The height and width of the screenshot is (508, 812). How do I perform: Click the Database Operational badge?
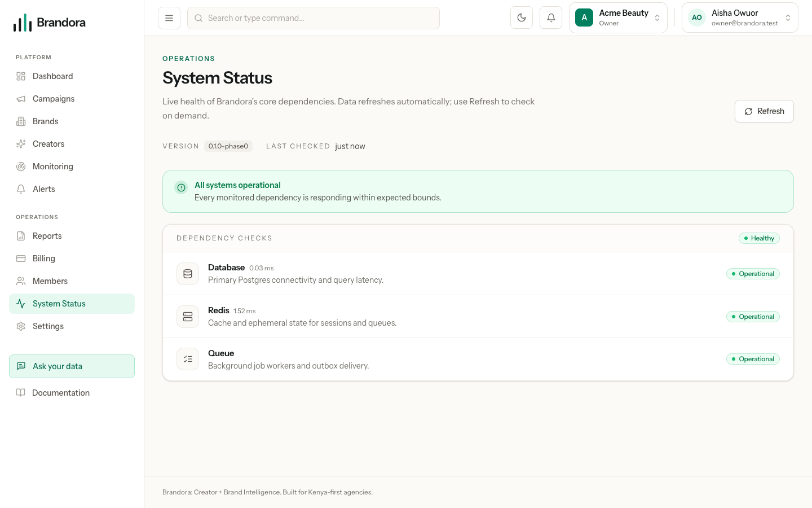point(753,274)
